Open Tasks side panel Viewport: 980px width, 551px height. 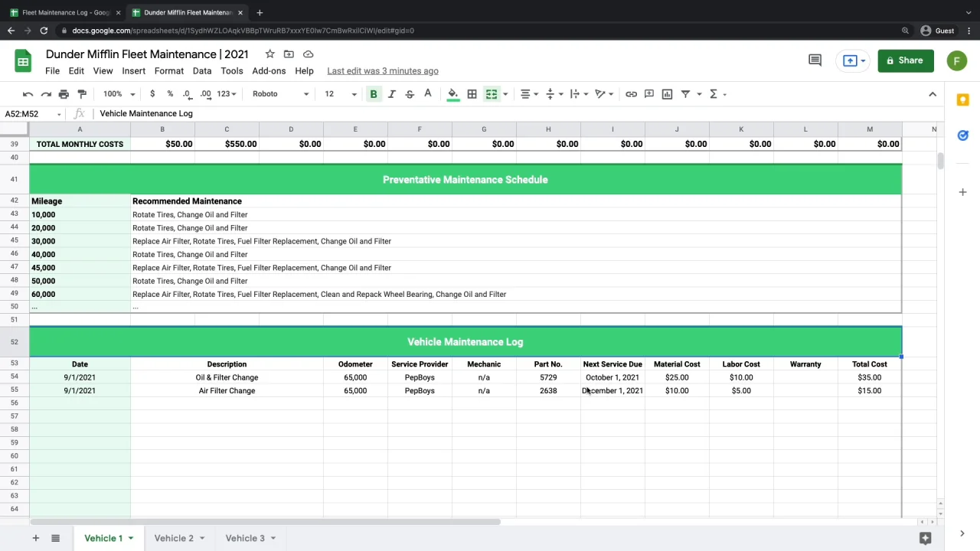pyautogui.click(x=963, y=135)
